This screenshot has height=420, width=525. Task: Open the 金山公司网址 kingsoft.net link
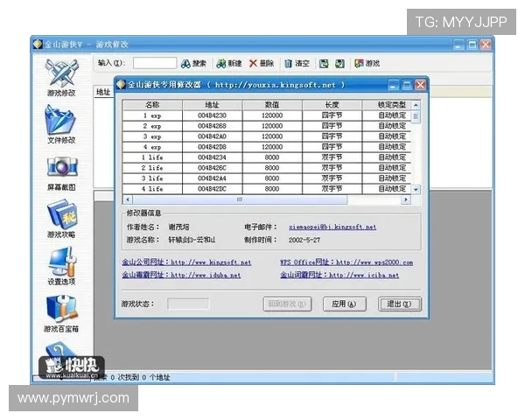click(186, 262)
